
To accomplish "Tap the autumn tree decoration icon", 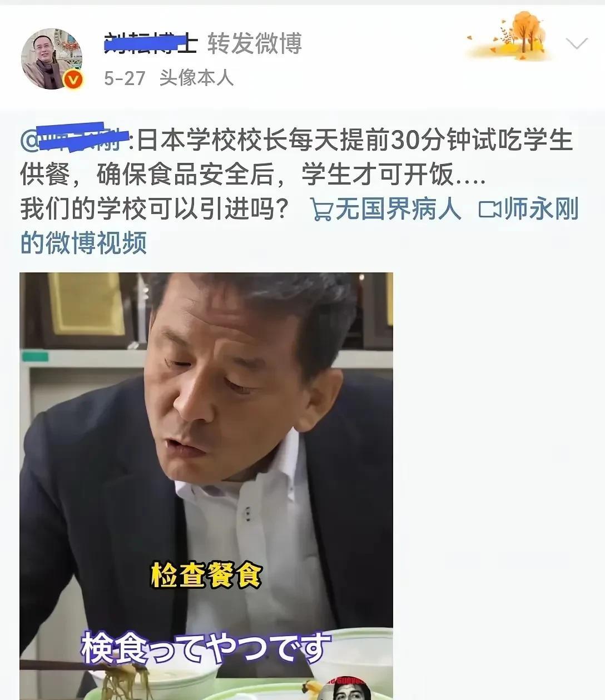I will click(x=510, y=37).
